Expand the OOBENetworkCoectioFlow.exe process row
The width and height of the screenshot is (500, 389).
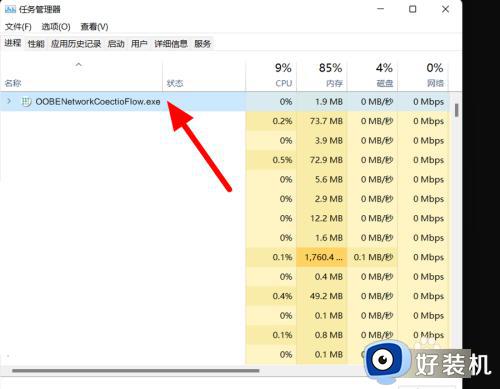click(9, 101)
